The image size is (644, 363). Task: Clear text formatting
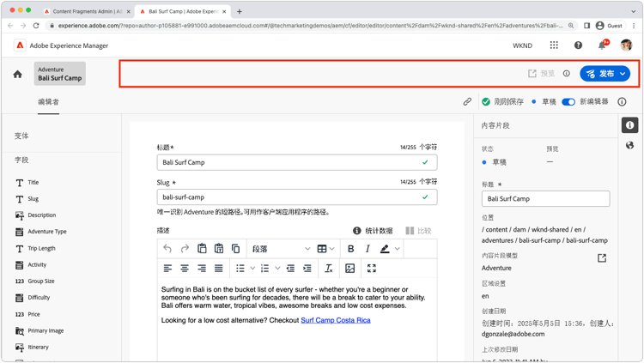(329, 269)
